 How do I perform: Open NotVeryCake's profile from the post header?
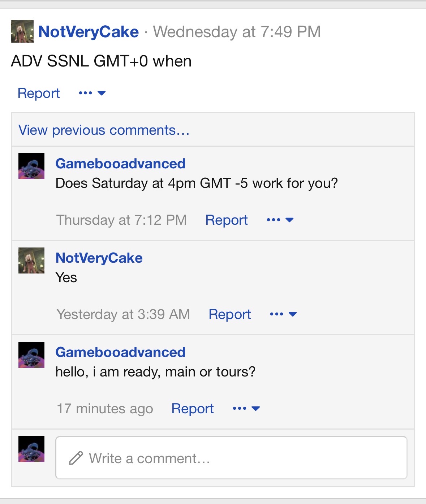point(89,32)
